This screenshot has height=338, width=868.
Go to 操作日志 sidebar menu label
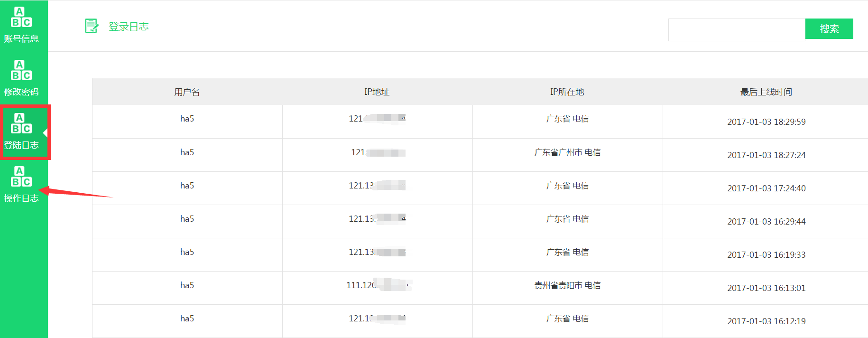coord(21,198)
